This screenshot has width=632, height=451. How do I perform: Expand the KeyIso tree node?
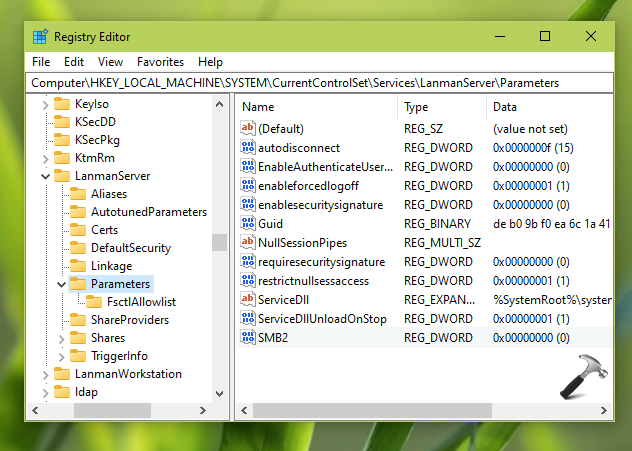coord(46,105)
